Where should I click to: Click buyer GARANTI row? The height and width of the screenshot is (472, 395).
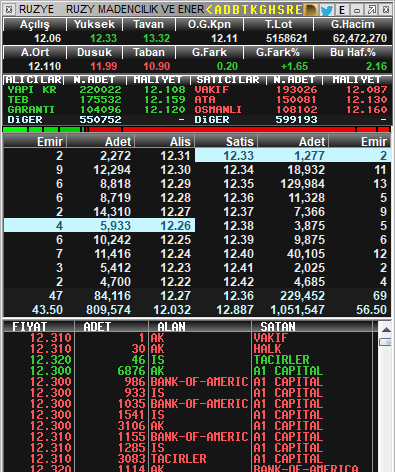[97, 110]
